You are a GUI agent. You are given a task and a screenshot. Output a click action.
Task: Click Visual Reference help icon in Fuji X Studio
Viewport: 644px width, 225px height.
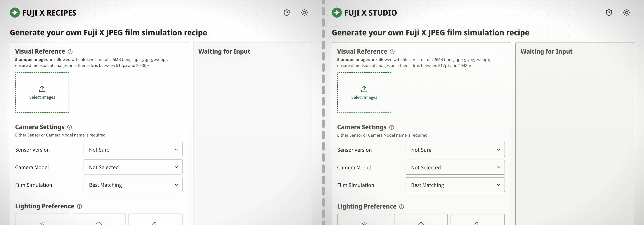click(392, 52)
